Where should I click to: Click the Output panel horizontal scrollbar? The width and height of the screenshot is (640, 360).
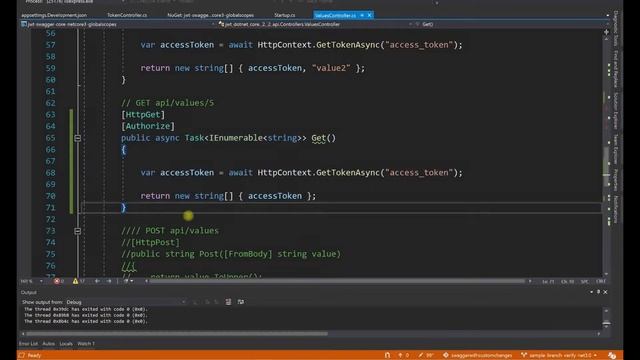pyautogui.click(x=177, y=334)
